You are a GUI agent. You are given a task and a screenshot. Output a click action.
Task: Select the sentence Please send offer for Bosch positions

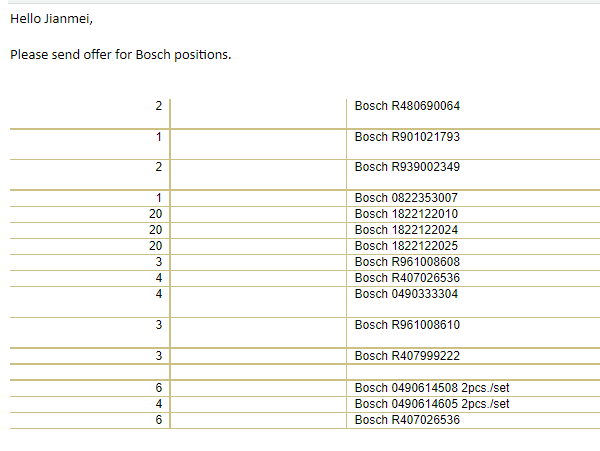point(121,55)
